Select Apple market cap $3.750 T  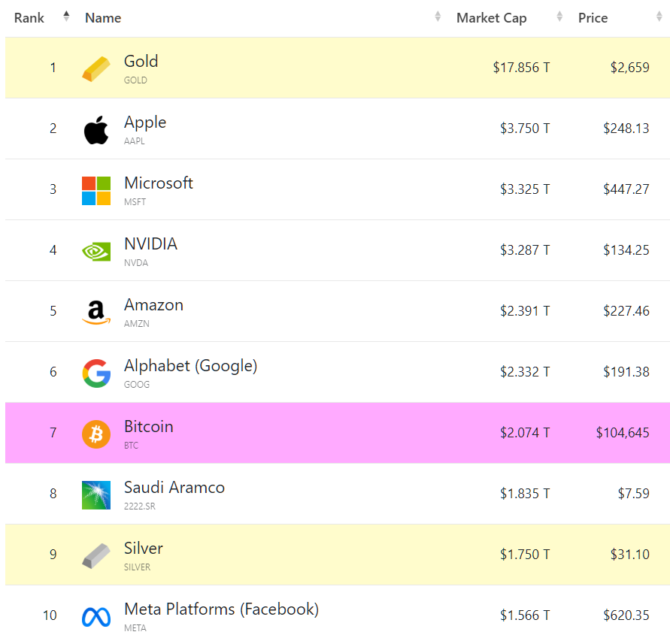(525, 128)
